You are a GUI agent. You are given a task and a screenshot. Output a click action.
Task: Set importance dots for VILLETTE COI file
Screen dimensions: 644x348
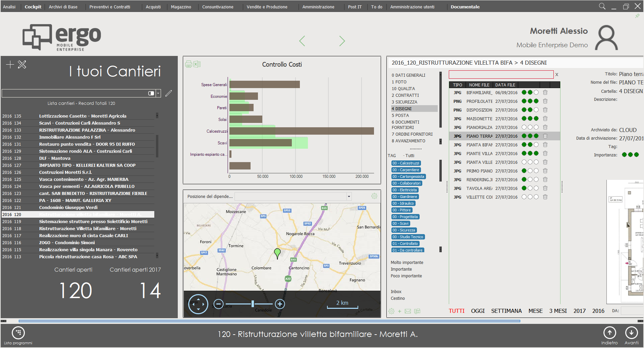click(530, 197)
